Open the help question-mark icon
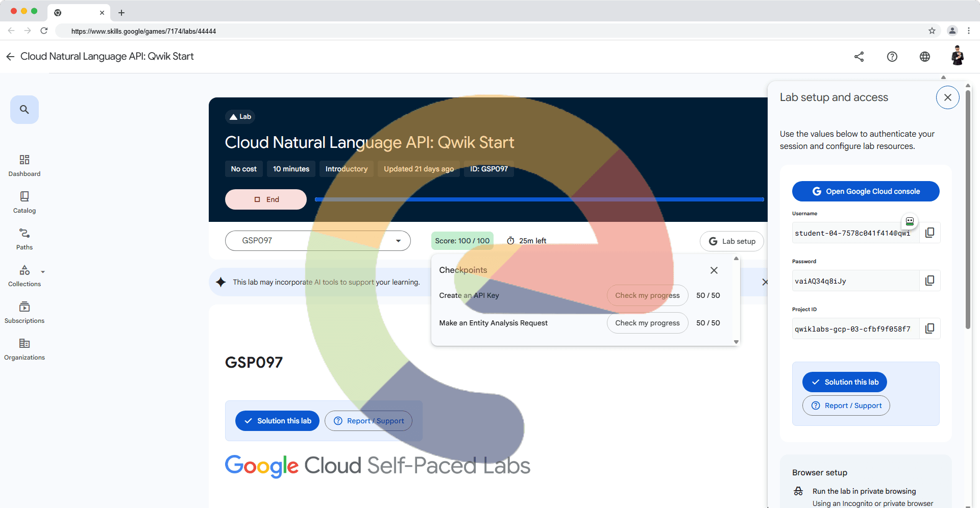This screenshot has height=508, width=980. (892, 57)
